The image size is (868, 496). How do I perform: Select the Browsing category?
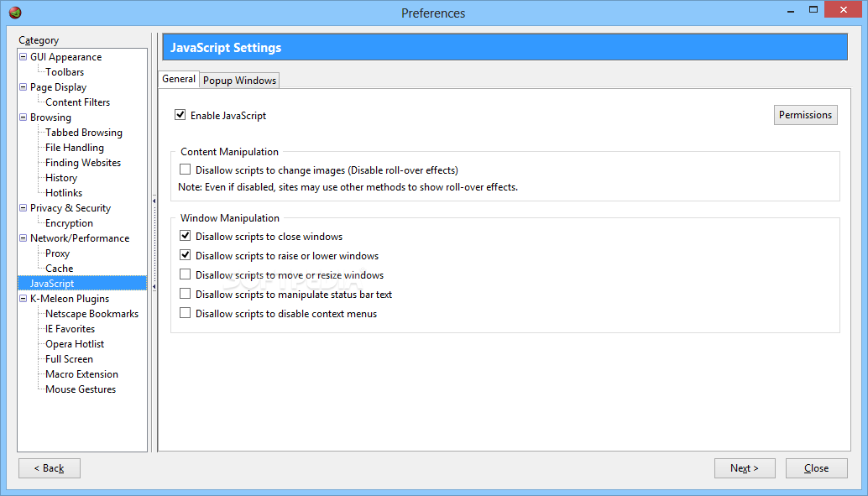tap(50, 117)
